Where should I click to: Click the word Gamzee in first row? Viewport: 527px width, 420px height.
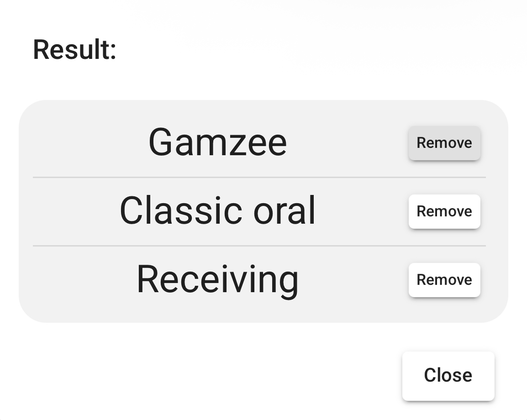tap(218, 142)
